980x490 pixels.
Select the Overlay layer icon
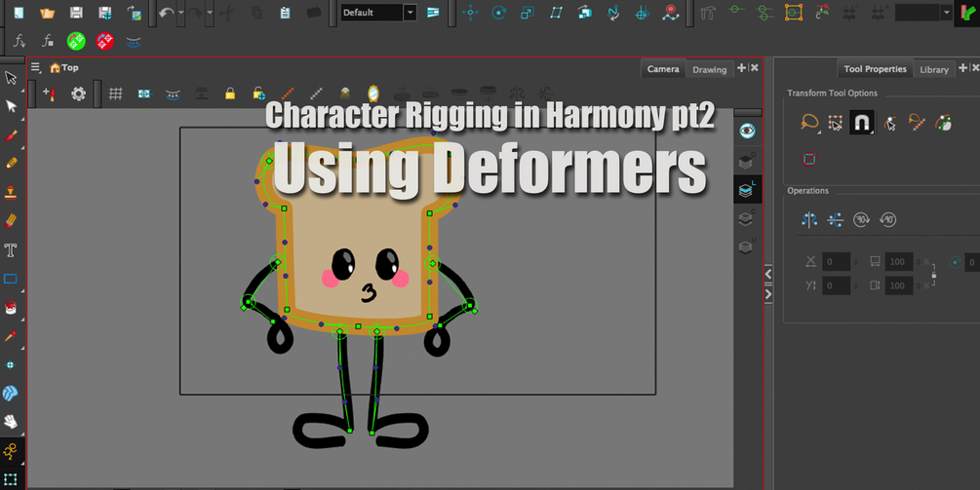(746, 162)
